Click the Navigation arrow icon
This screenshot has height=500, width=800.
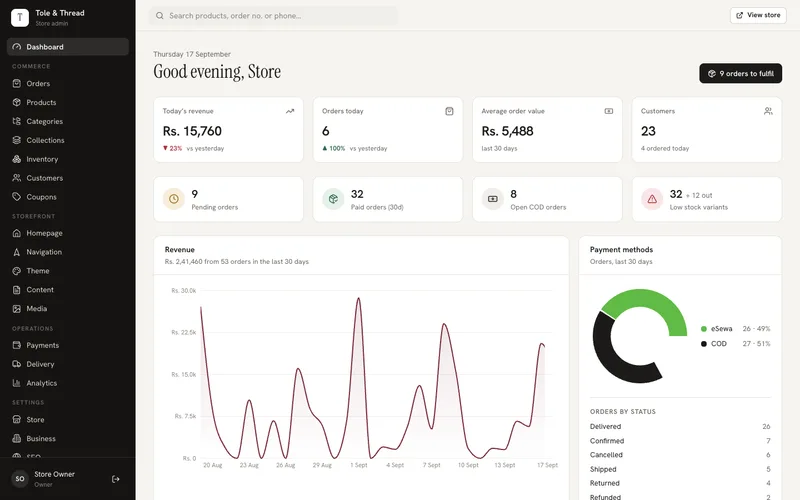pyautogui.click(x=17, y=252)
